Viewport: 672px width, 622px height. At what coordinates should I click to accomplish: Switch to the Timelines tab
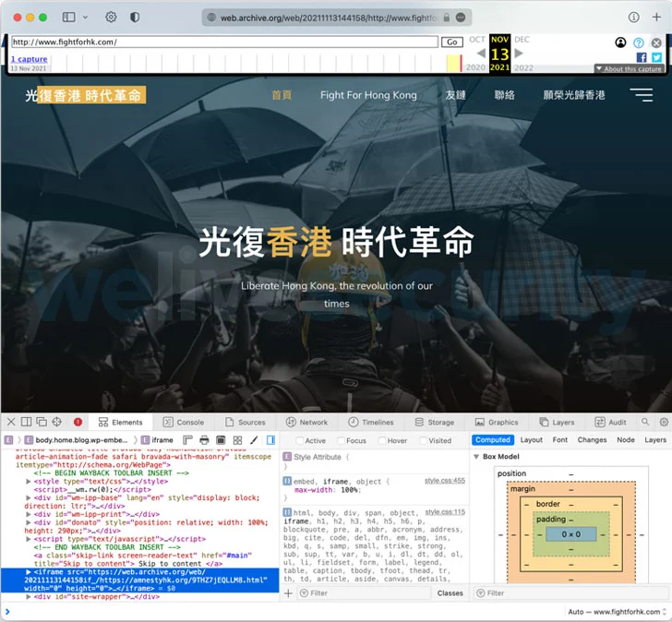tap(371, 422)
